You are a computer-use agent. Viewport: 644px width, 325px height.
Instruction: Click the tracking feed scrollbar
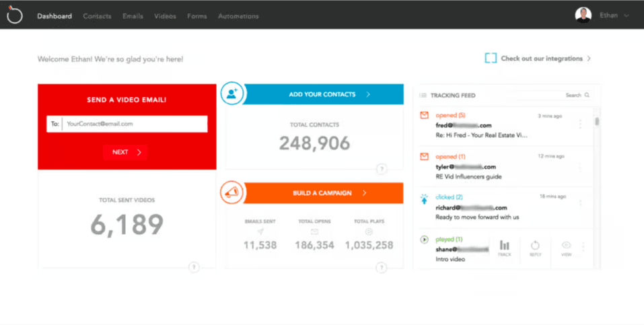[x=597, y=122]
